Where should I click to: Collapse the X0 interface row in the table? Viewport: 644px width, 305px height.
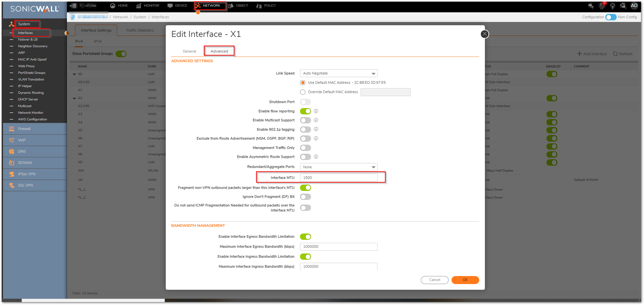pyautogui.click(x=74, y=74)
